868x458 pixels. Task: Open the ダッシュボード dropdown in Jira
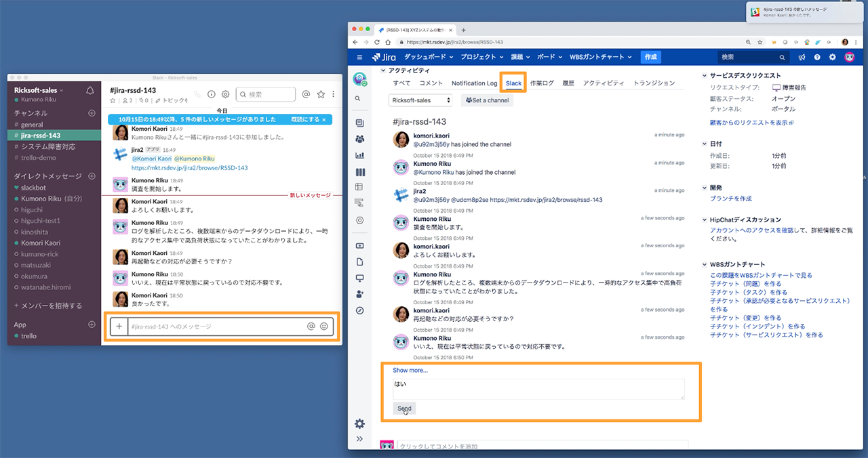point(429,58)
